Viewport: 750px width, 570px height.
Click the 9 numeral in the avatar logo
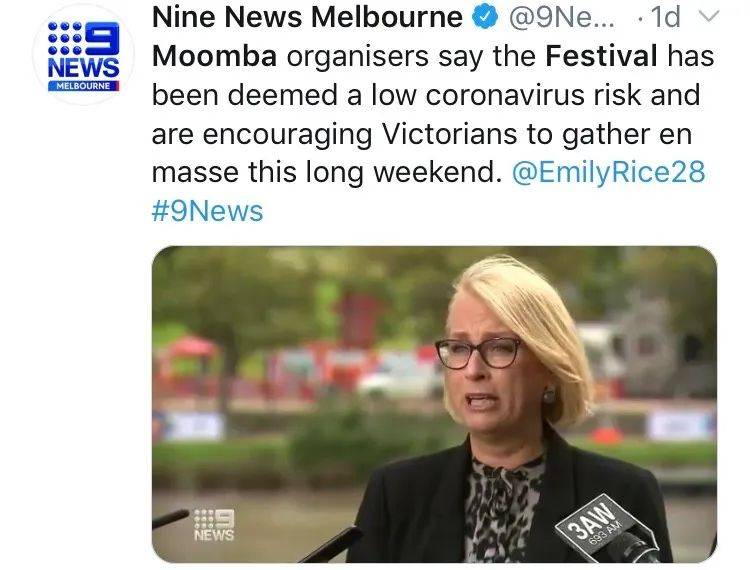[x=101, y=38]
